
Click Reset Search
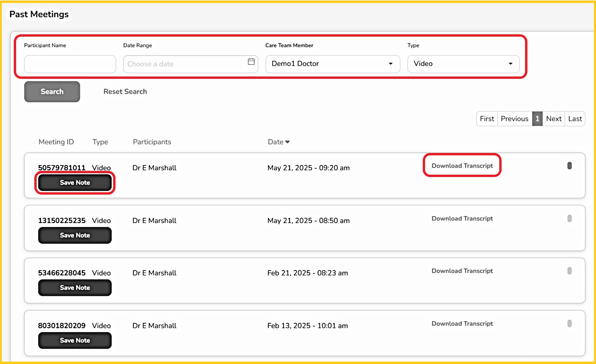pyautogui.click(x=125, y=92)
